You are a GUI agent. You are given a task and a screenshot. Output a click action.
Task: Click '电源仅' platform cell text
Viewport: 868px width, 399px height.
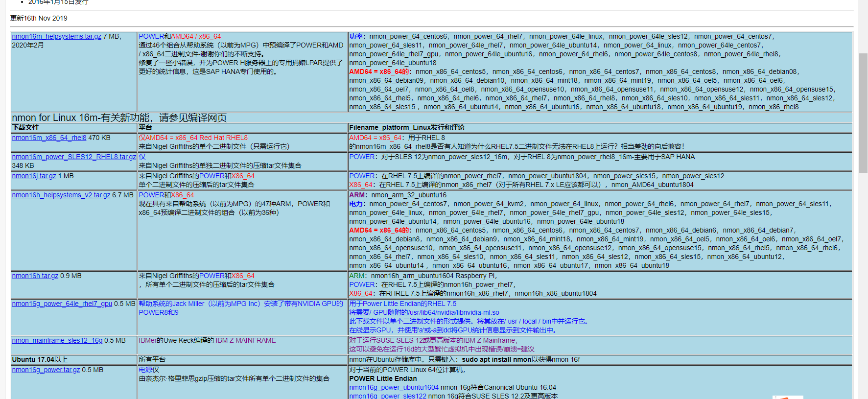(x=149, y=370)
